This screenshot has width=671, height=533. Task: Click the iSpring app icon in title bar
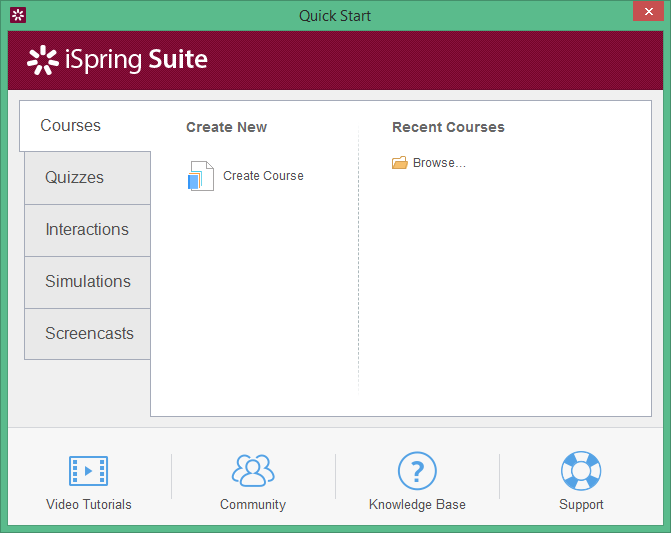(x=18, y=15)
